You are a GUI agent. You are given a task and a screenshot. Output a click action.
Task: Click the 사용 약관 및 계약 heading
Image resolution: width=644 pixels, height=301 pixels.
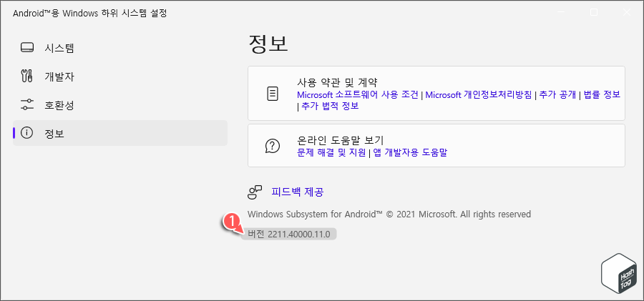tap(337, 81)
